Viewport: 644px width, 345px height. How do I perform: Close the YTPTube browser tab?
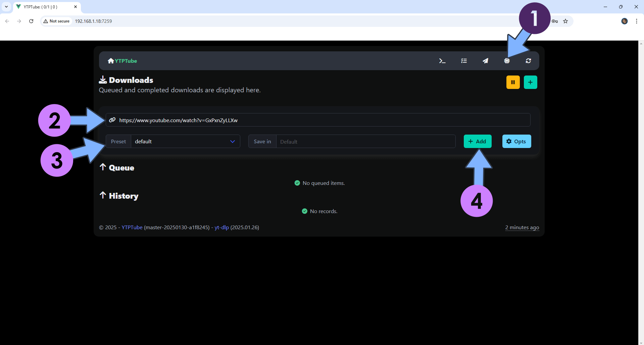pos(76,7)
